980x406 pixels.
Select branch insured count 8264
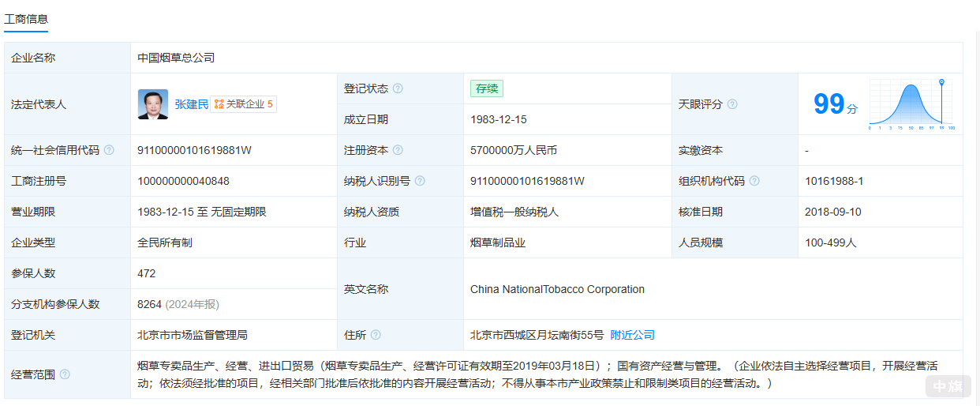coord(149,304)
